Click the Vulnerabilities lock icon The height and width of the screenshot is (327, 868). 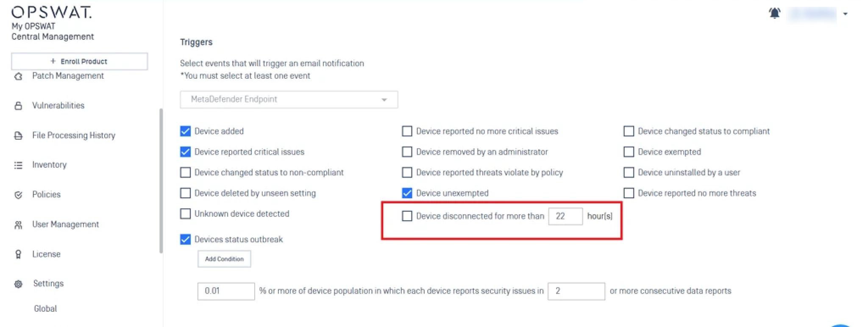coord(18,106)
